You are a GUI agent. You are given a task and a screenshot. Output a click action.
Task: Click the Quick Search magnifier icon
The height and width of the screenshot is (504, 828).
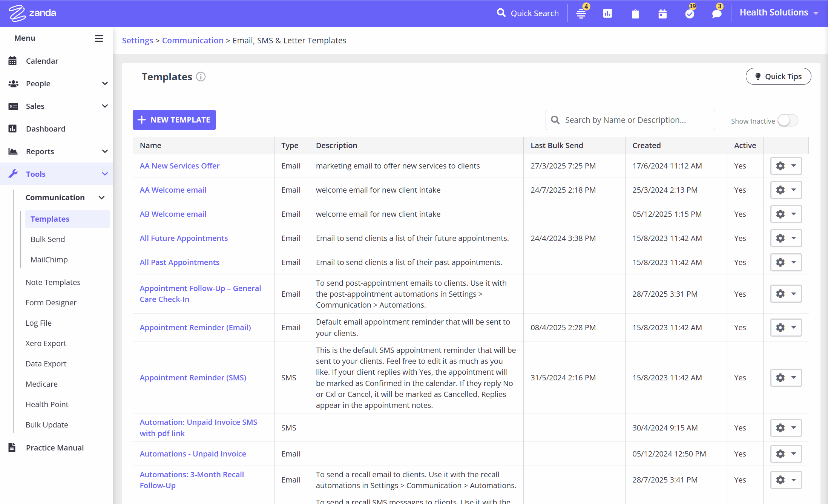[501, 13]
